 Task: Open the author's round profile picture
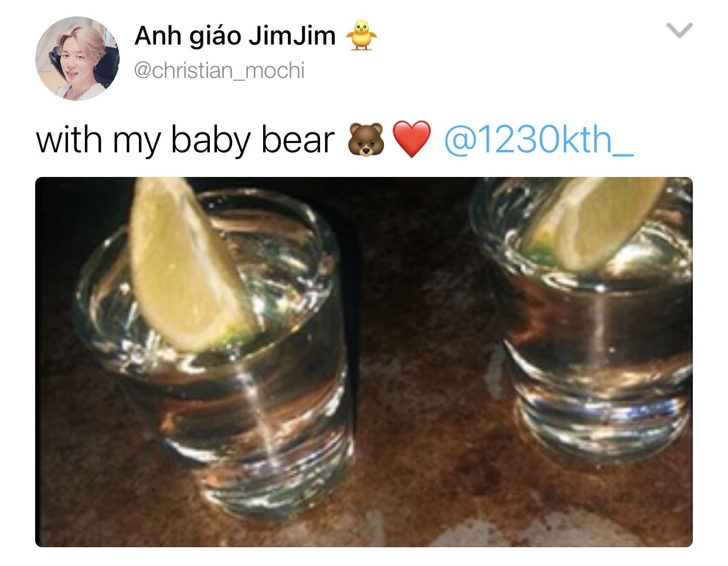77,58
